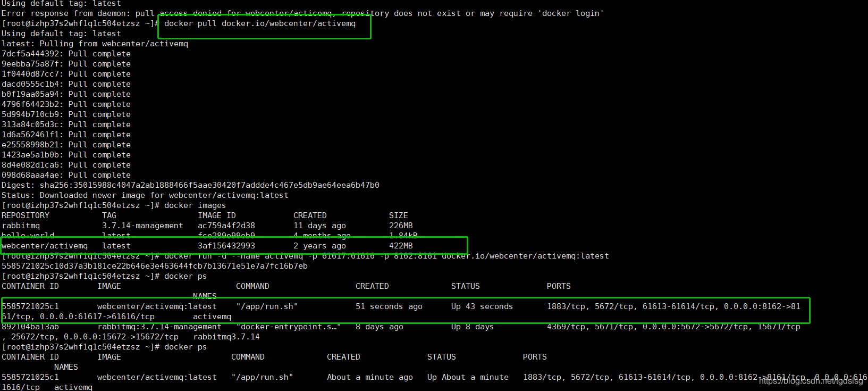Select layer hash b0f19aa05a94
Image resolution: width=868 pixels, height=391 pixels.
pos(30,94)
